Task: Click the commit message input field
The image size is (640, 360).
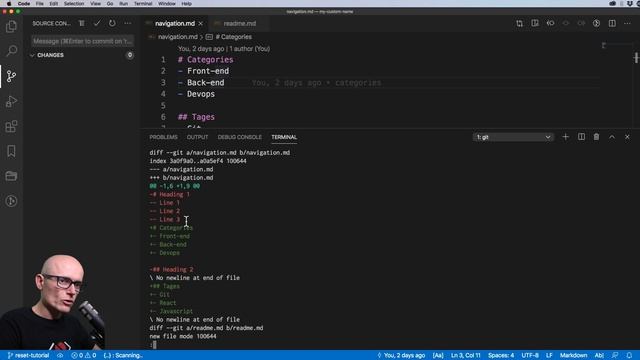Action: [x=82, y=41]
